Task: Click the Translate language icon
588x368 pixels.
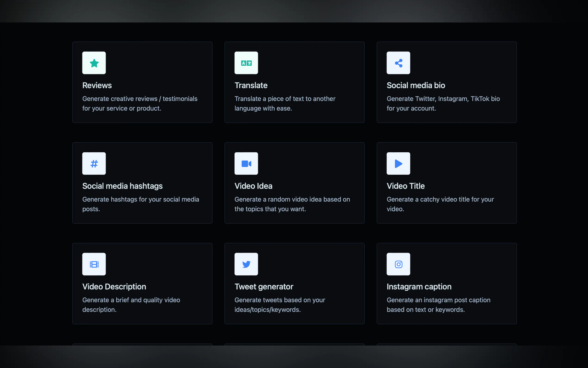Action: pyautogui.click(x=246, y=63)
